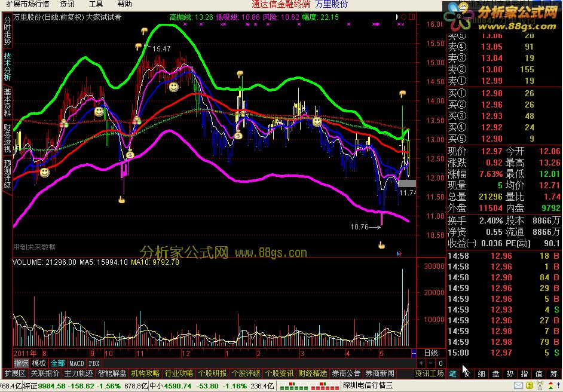Viewport: 563px width, 392px height.
Task: Open the 个股资讯 tab
Action: (x=279, y=373)
